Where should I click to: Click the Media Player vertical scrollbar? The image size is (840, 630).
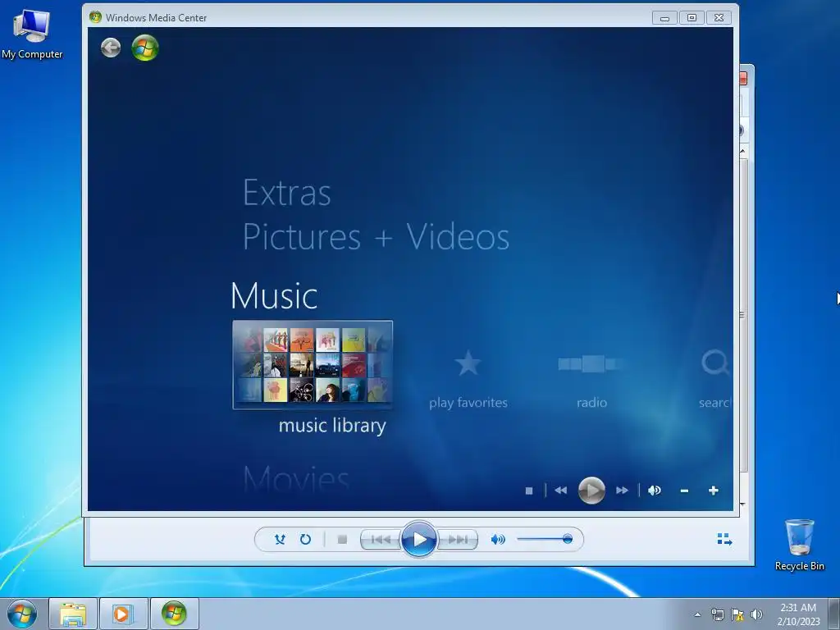click(x=742, y=314)
